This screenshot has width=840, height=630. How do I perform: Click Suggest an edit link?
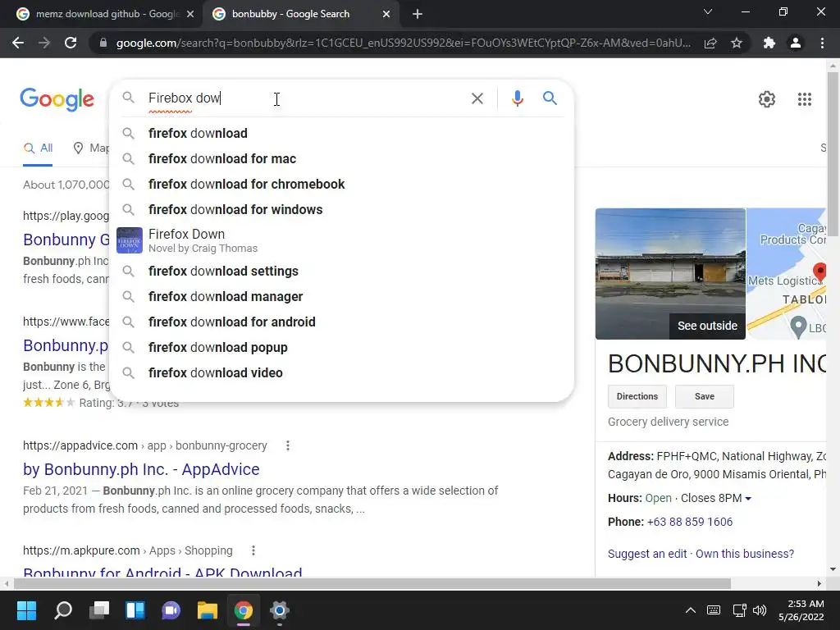click(x=647, y=554)
